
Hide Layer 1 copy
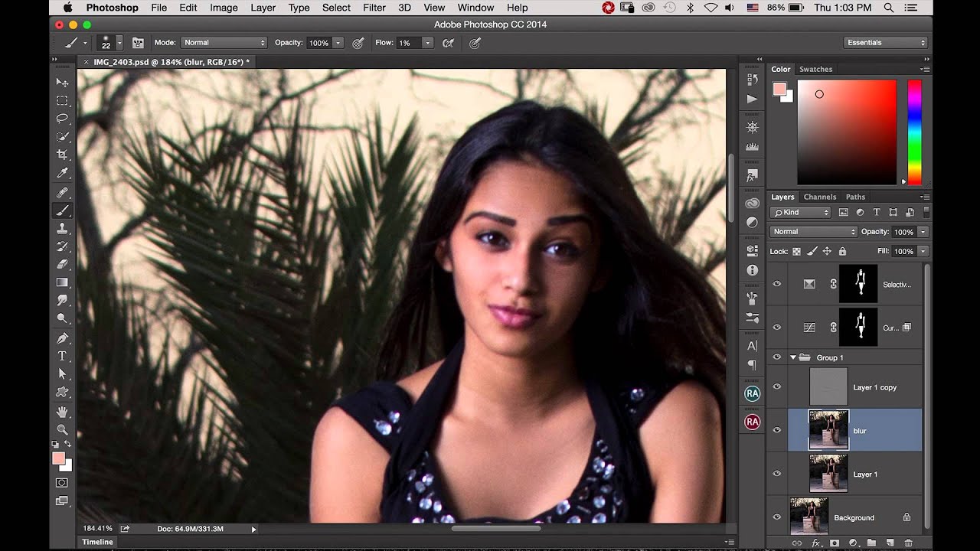(777, 387)
